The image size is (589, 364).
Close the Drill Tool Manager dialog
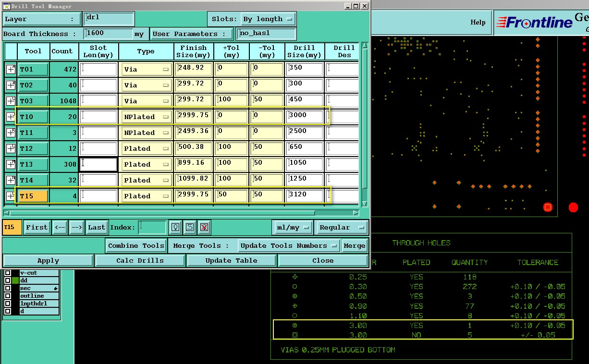click(x=323, y=260)
